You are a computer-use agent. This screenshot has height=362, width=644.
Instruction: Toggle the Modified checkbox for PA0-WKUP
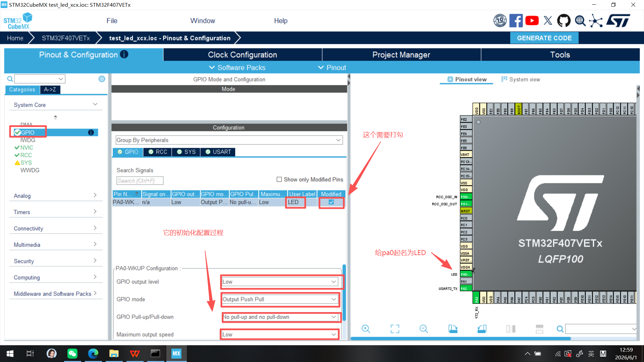click(x=331, y=202)
